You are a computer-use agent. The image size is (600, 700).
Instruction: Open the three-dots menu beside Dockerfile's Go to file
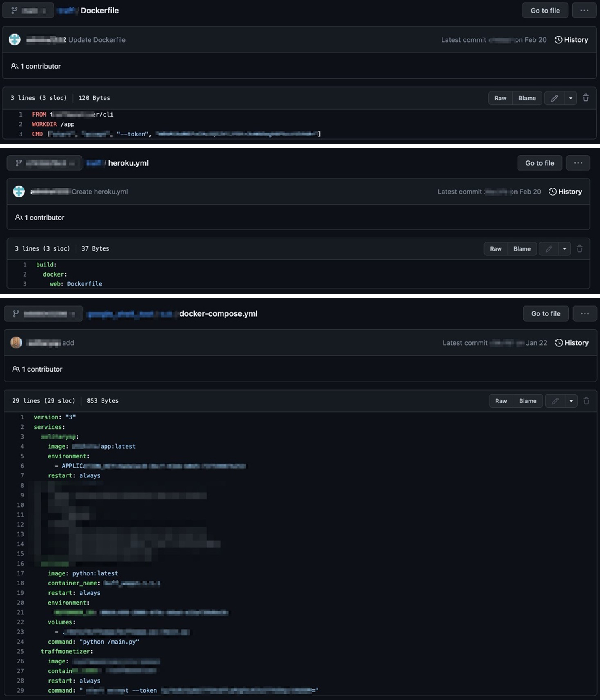click(584, 11)
